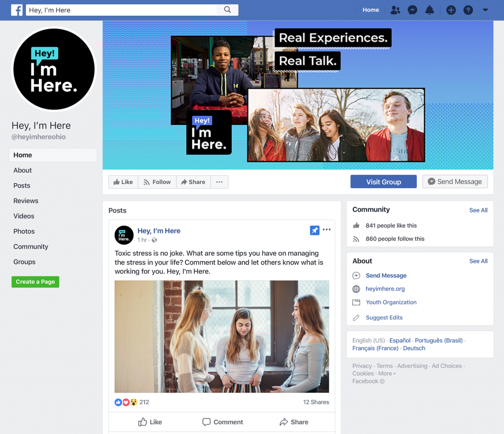
Task: Open the post photo of three girls
Action: click(222, 336)
